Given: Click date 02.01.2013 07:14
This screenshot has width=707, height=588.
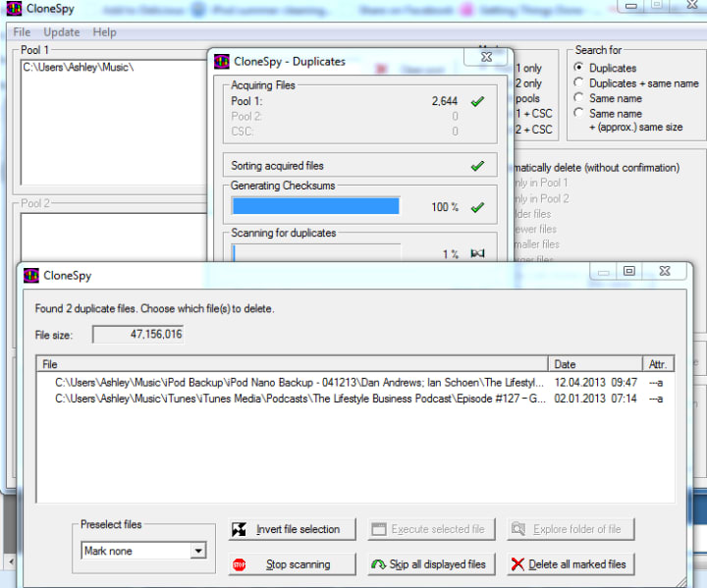Looking at the screenshot, I should point(595,399).
